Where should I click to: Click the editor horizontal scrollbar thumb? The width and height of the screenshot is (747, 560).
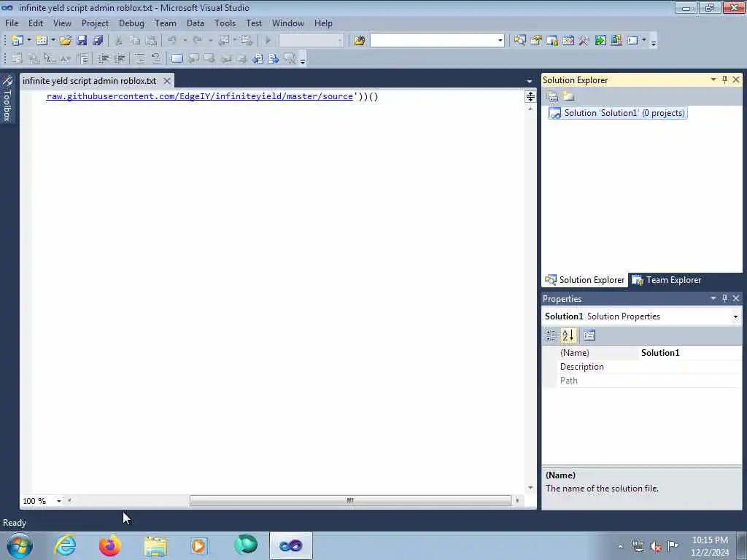point(350,500)
